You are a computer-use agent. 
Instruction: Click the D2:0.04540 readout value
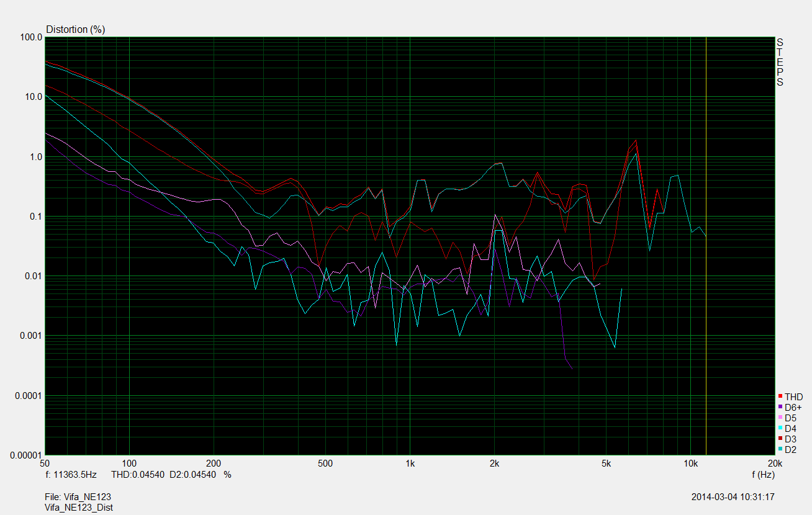click(193, 475)
